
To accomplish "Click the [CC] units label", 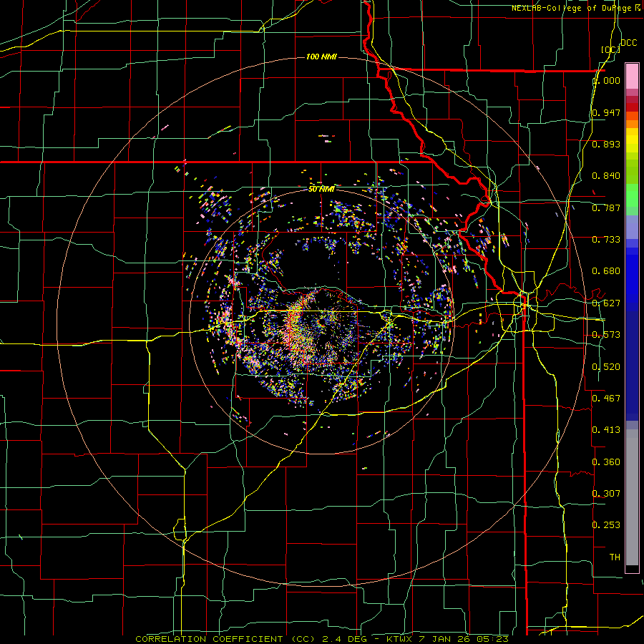I will [611, 49].
